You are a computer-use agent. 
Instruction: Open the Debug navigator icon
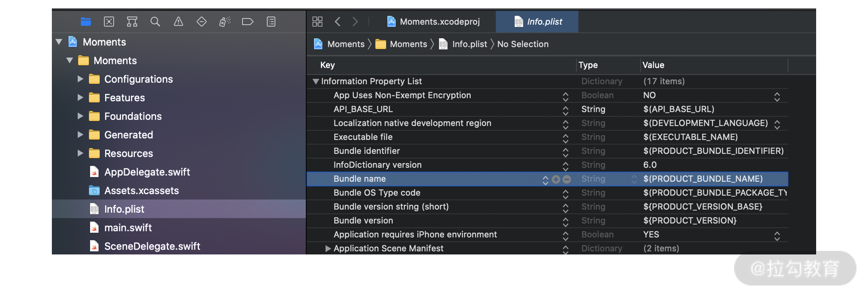[x=225, y=22]
